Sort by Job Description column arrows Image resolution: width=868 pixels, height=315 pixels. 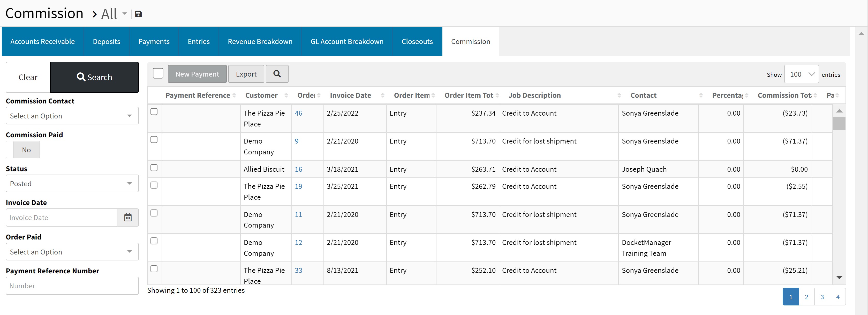click(619, 96)
